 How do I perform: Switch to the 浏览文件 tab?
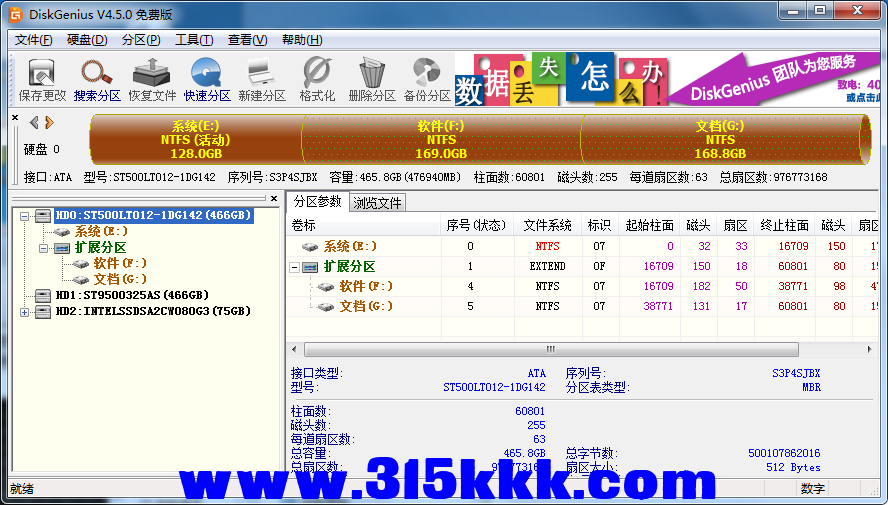(x=377, y=203)
